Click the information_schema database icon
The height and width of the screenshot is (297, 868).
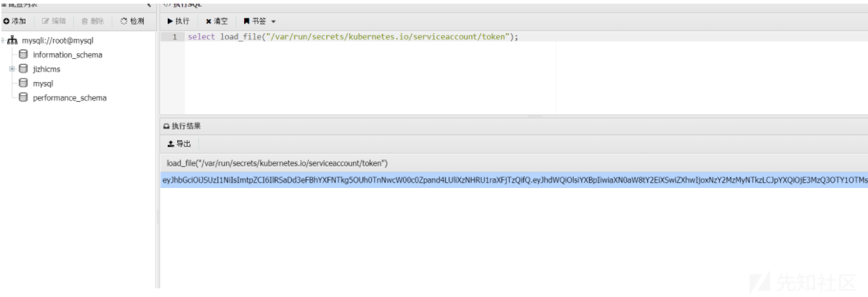[23, 54]
